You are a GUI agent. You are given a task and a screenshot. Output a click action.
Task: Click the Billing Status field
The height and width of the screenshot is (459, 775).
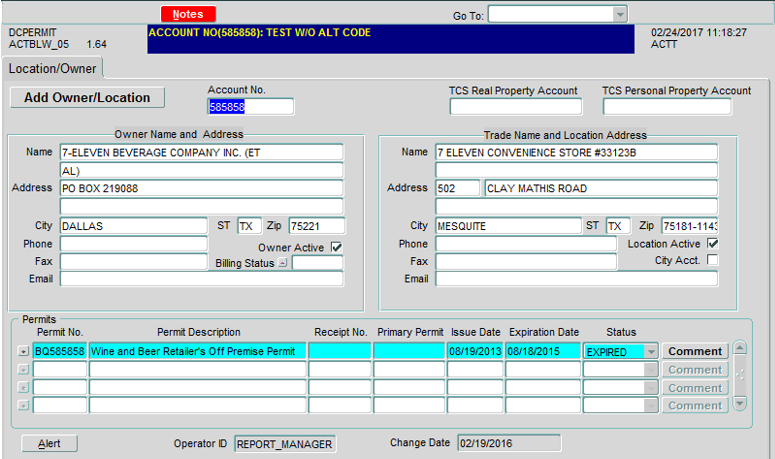pos(317,263)
